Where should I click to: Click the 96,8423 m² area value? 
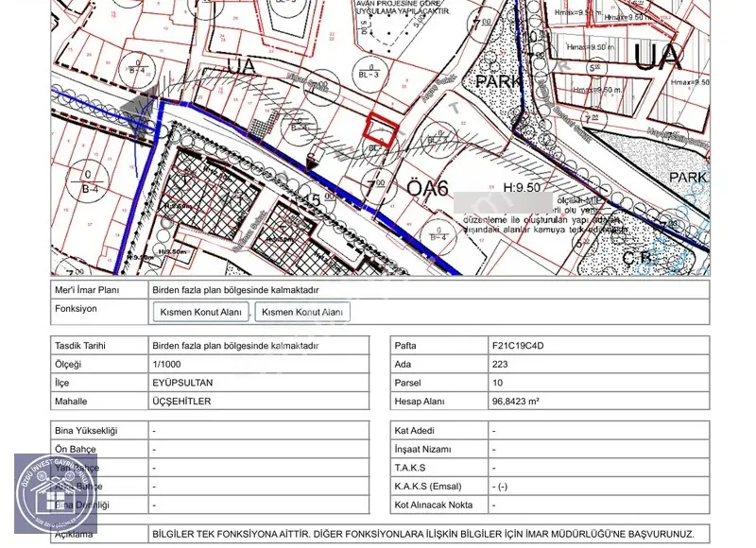515,401
